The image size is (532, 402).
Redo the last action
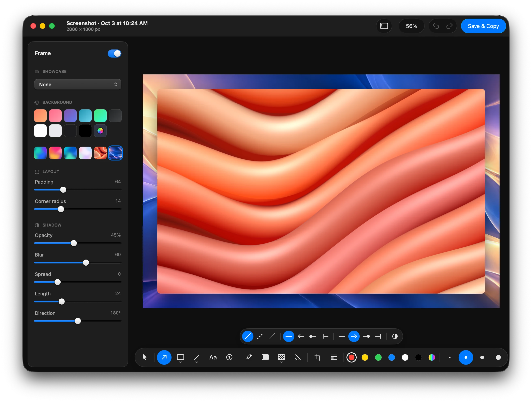point(449,26)
